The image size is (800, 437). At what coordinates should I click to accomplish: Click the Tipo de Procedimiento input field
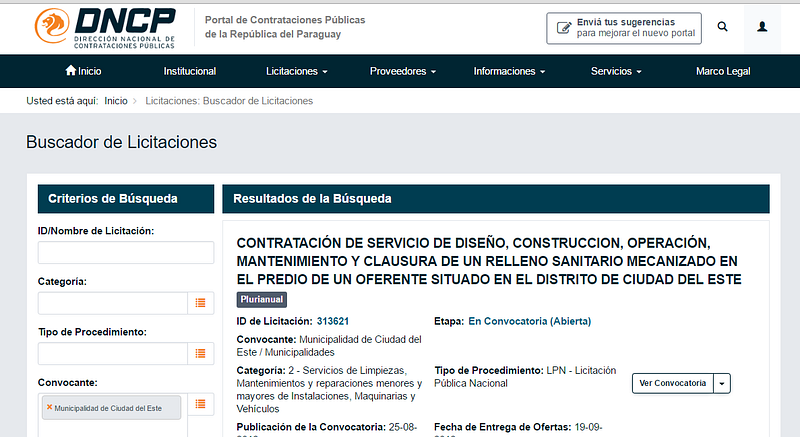point(113,353)
